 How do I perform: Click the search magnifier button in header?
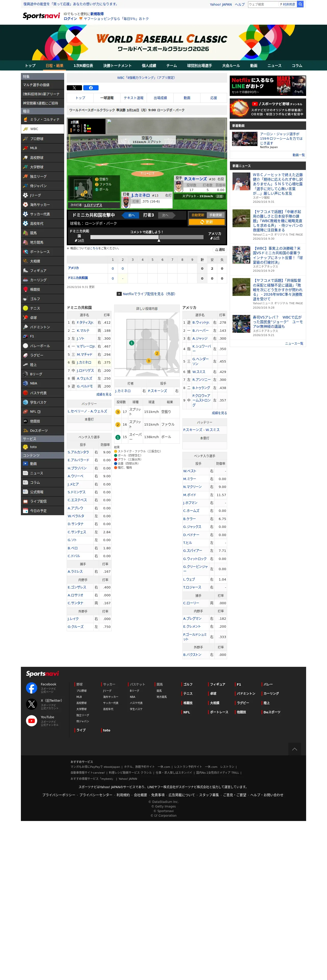click(x=300, y=4)
